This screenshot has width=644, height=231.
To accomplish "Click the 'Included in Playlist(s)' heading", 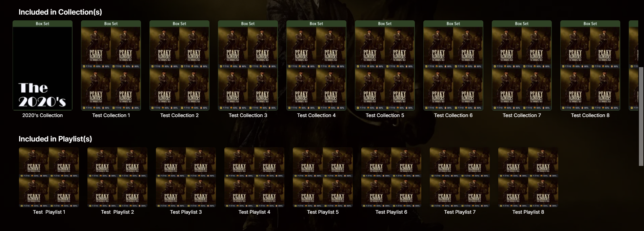I will (55, 139).
